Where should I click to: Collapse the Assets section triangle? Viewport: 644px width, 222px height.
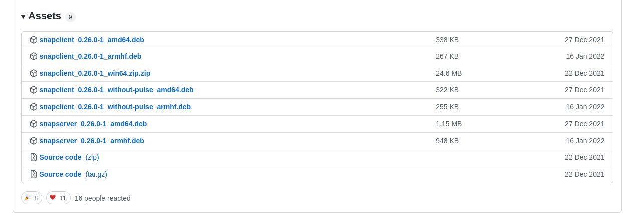coord(23,17)
